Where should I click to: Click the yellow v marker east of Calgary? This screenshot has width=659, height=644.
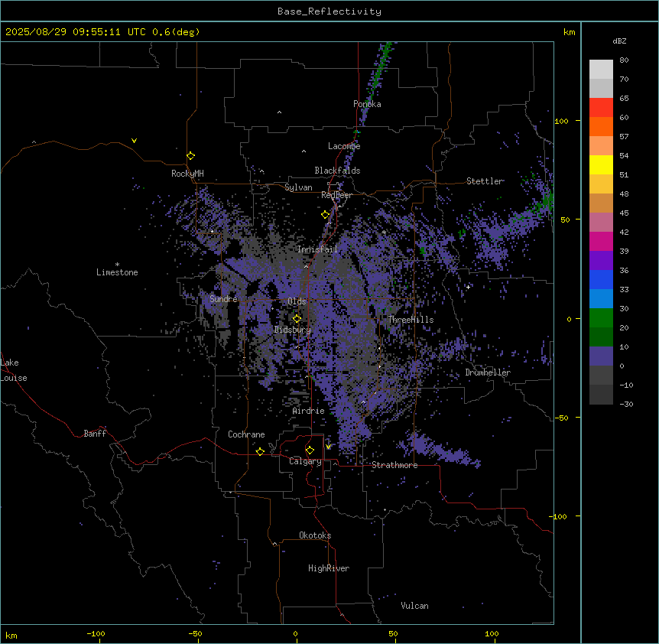[x=328, y=447]
